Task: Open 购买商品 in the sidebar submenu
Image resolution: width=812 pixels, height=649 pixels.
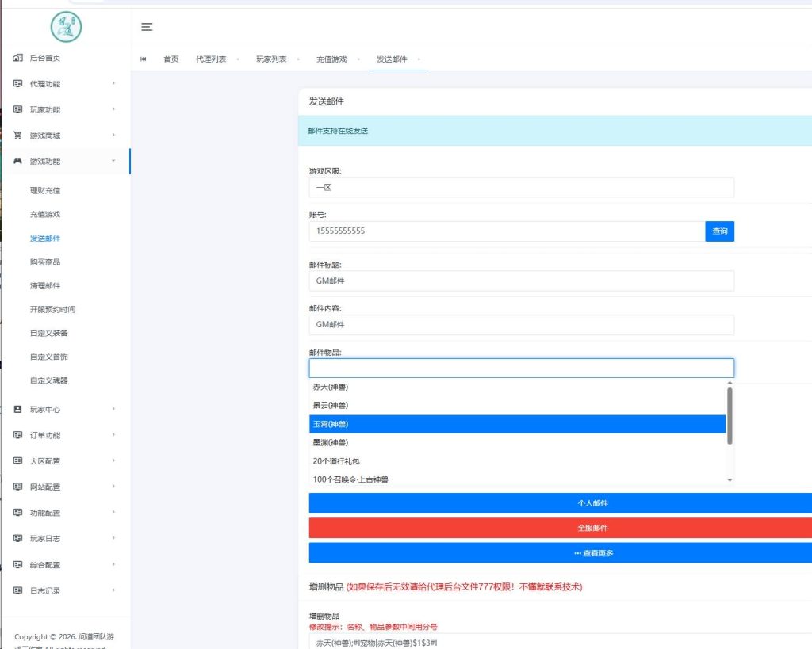Action: pos(45,262)
